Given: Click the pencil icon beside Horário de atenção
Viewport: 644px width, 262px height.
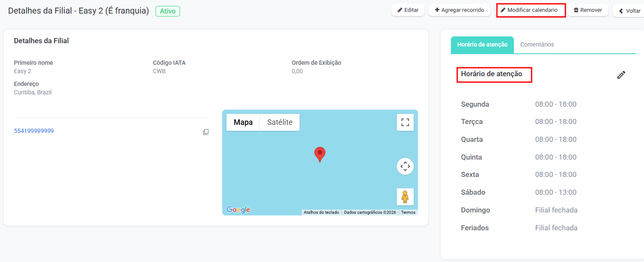Looking at the screenshot, I should 621,75.
